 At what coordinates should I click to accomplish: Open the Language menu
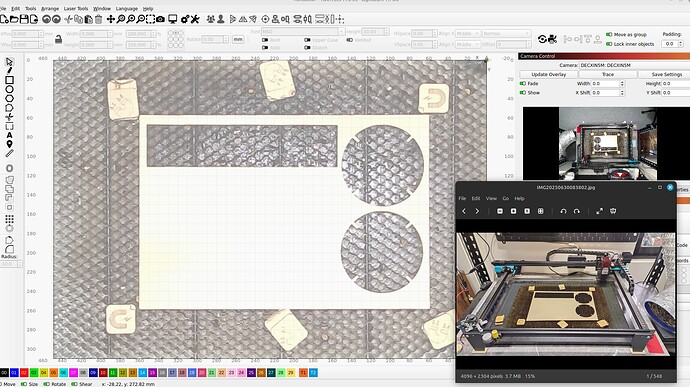point(127,8)
